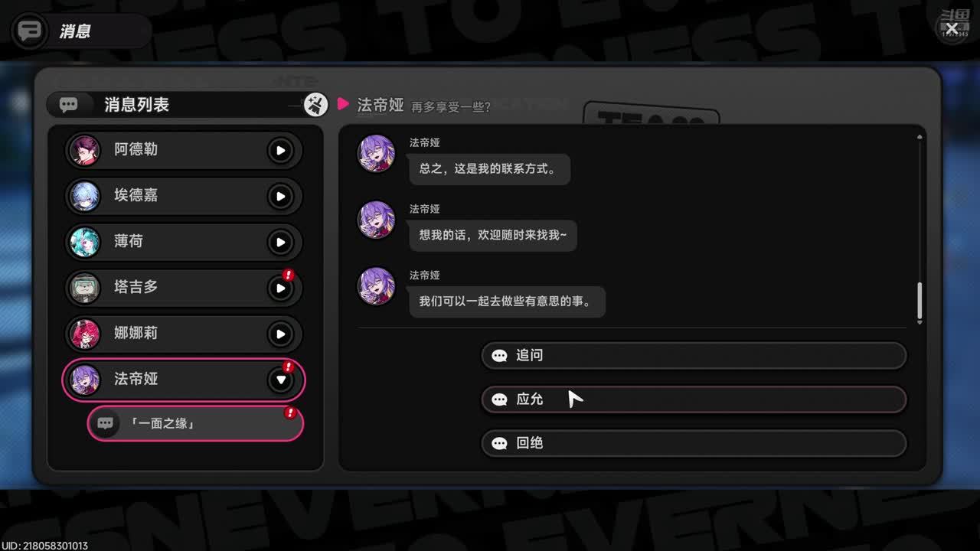Click the 消息列表 heading
The height and width of the screenshot is (551, 980).
click(136, 105)
